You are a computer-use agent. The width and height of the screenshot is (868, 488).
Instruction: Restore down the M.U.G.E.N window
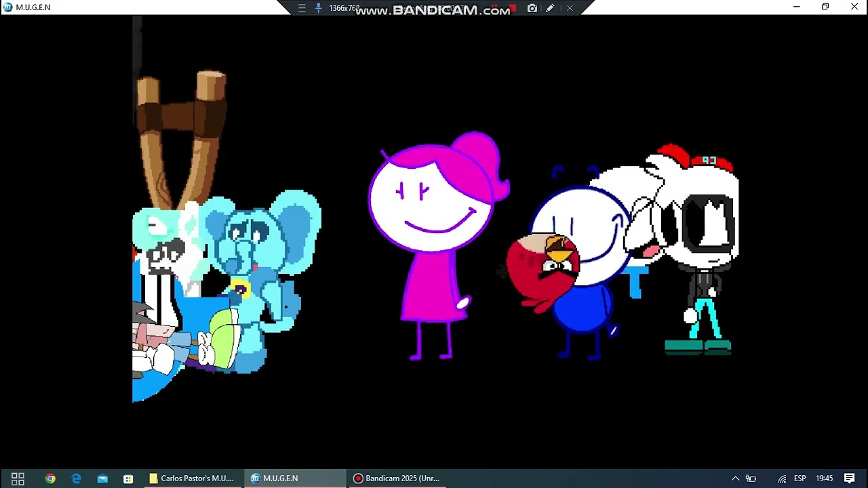point(825,7)
